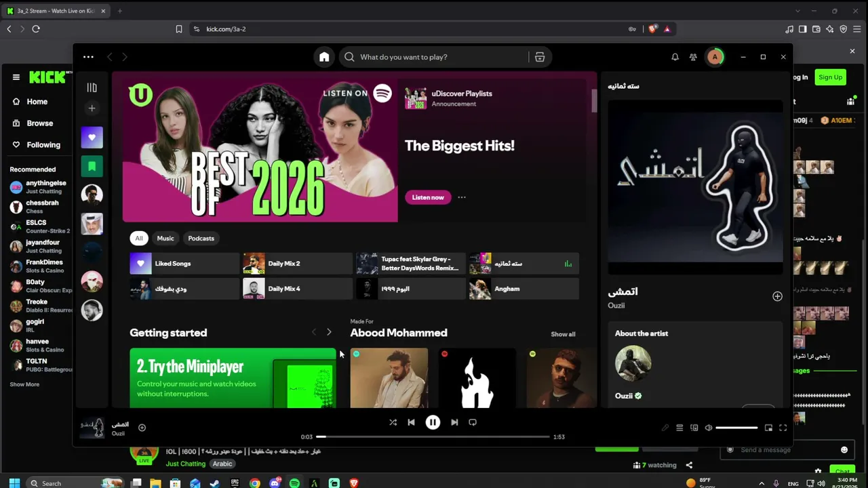The height and width of the screenshot is (488, 868).
Task: Enter Spotify full screen mode
Action: coord(783,428)
